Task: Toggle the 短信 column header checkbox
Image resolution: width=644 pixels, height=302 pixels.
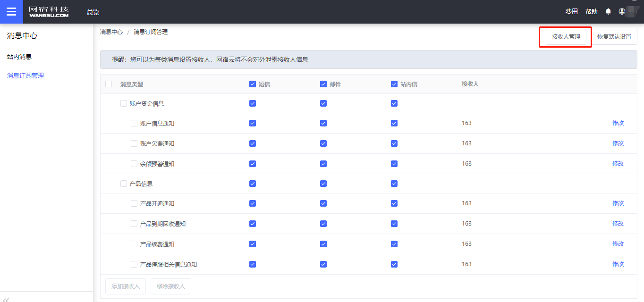Action: (253, 84)
